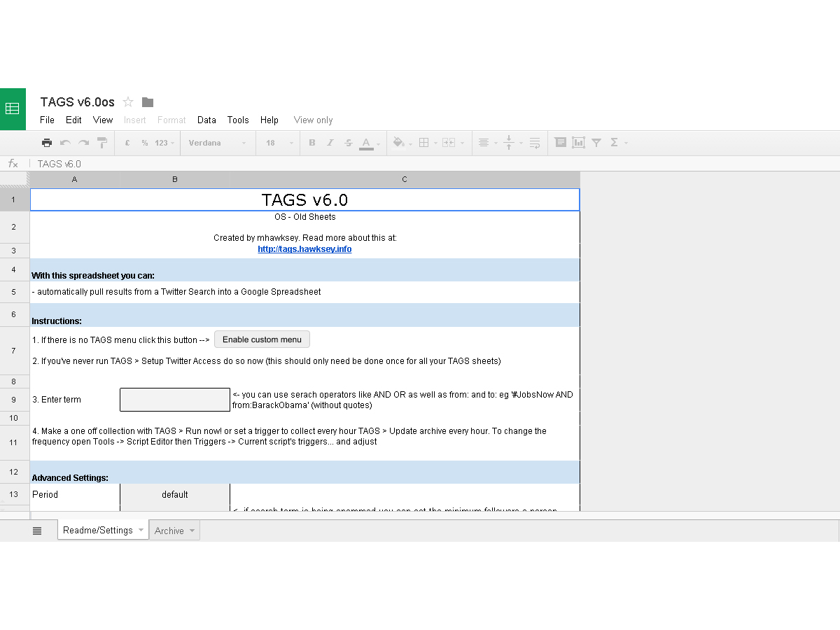The image size is (840, 630).
Task: Click the paint format roller icon
Action: (x=102, y=143)
